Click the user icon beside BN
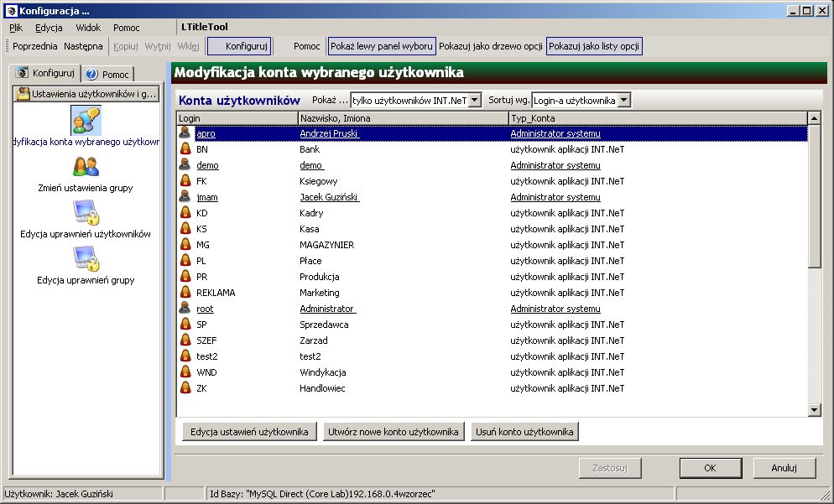The width and height of the screenshot is (834, 504). (185, 149)
